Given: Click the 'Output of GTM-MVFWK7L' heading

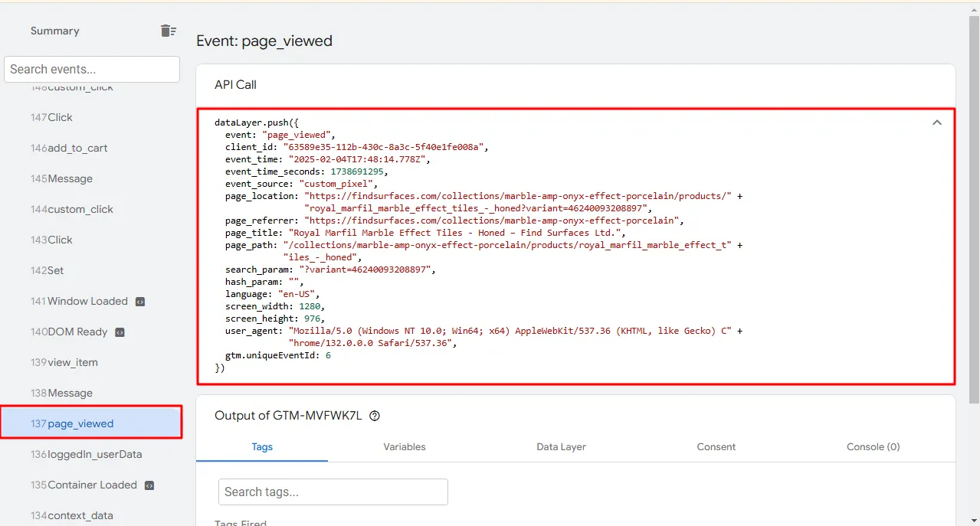Looking at the screenshot, I should pos(288,416).
